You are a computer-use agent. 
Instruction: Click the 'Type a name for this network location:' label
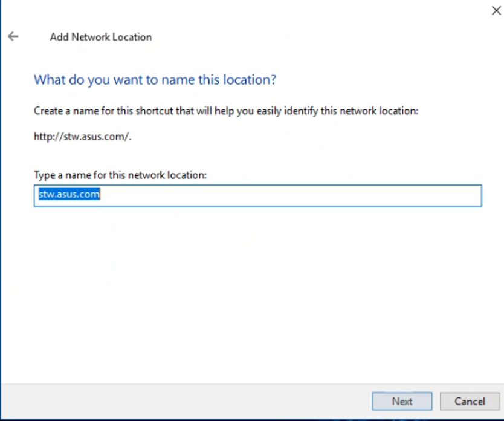(x=120, y=175)
